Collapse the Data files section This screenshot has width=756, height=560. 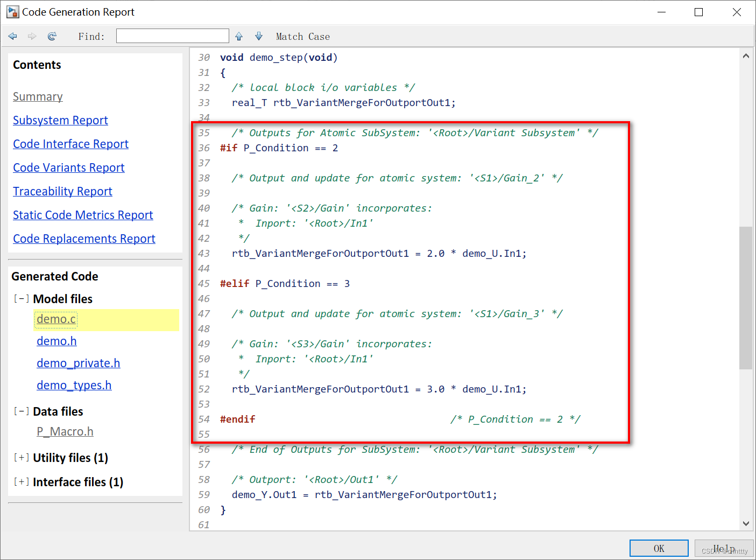click(22, 411)
